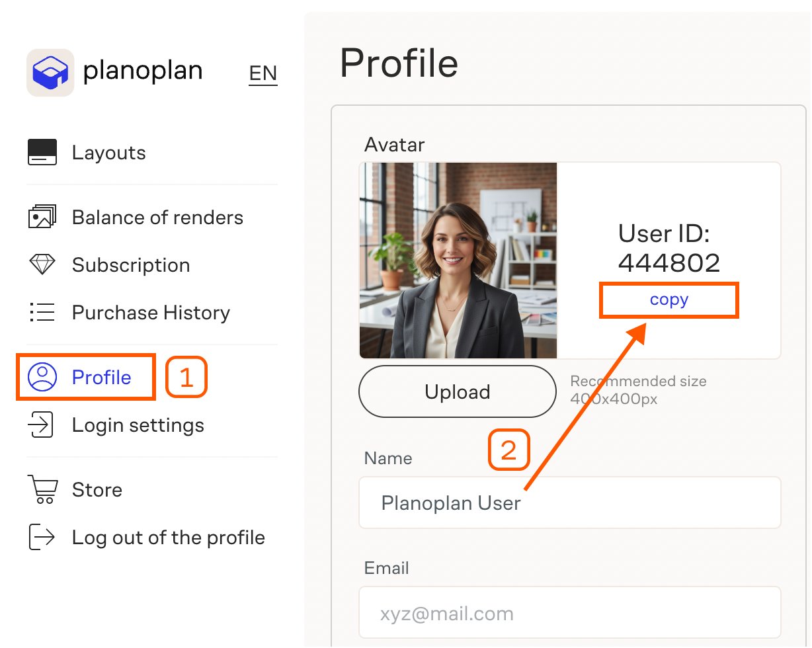Screen dimensions: 812x648
Task: Click the Subscription diamond icon
Action: point(42,265)
